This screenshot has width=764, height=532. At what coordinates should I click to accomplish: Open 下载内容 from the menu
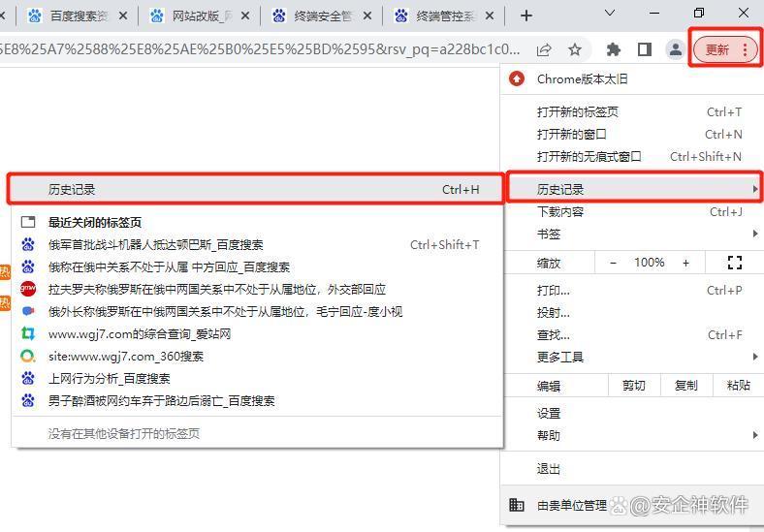click(632, 212)
